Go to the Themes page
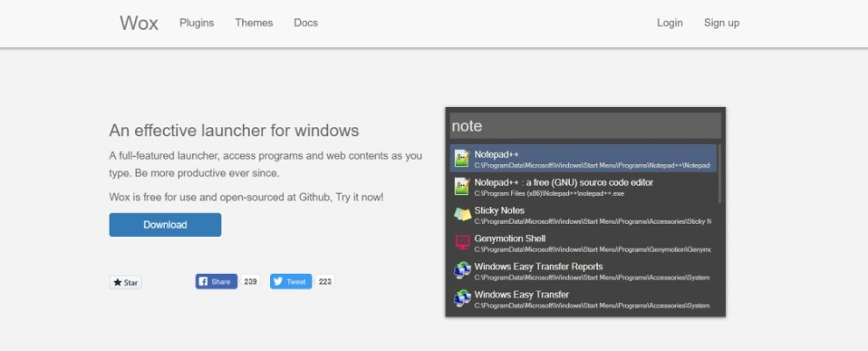Image resolution: width=868 pixels, height=351 pixels. (253, 23)
